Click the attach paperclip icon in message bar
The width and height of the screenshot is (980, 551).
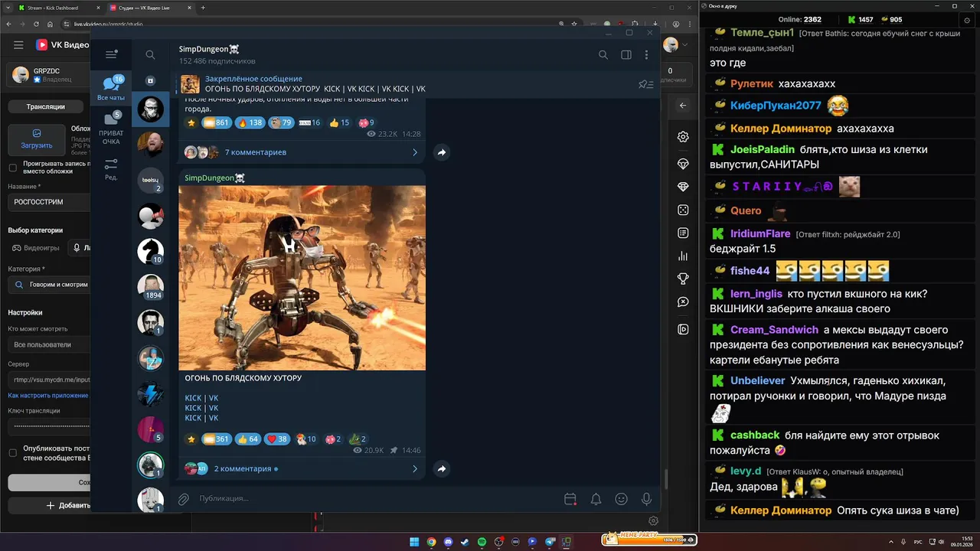click(183, 499)
